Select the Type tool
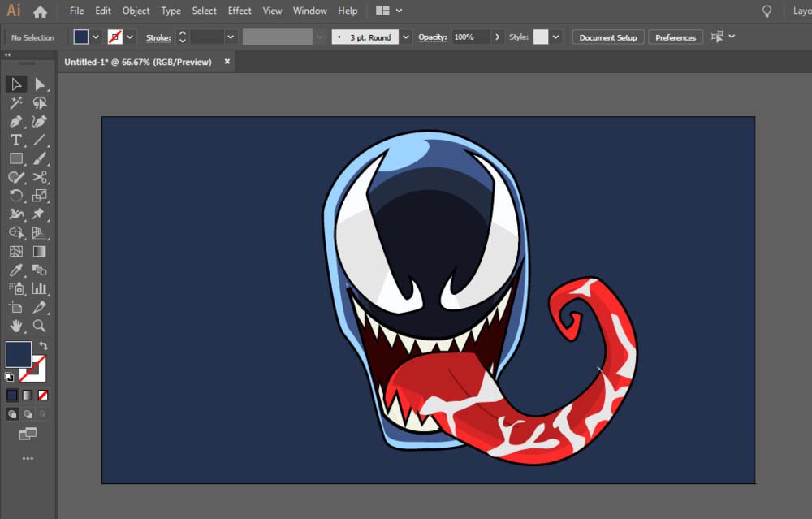Screen dimensions: 812x519 (x=15, y=140)
